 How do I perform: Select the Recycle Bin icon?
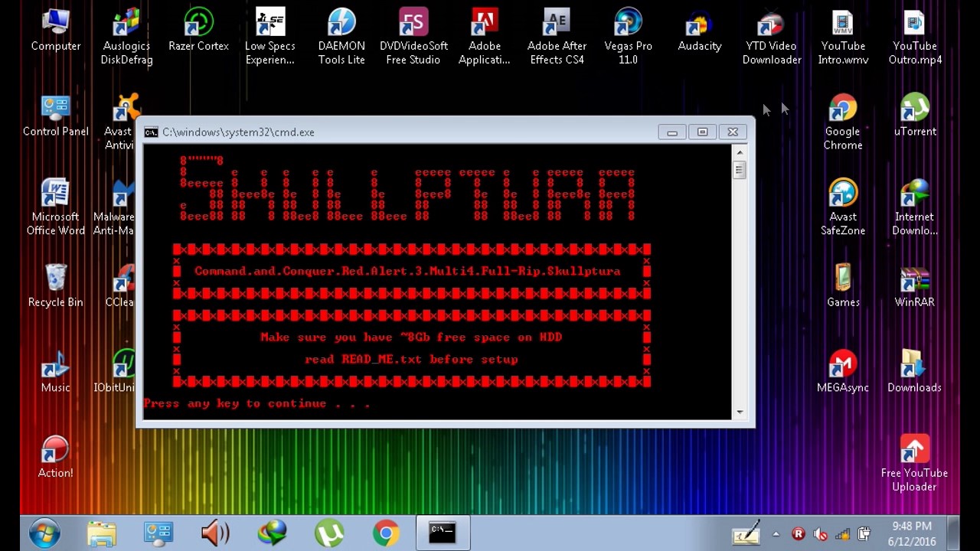click(x=55, y=286)
